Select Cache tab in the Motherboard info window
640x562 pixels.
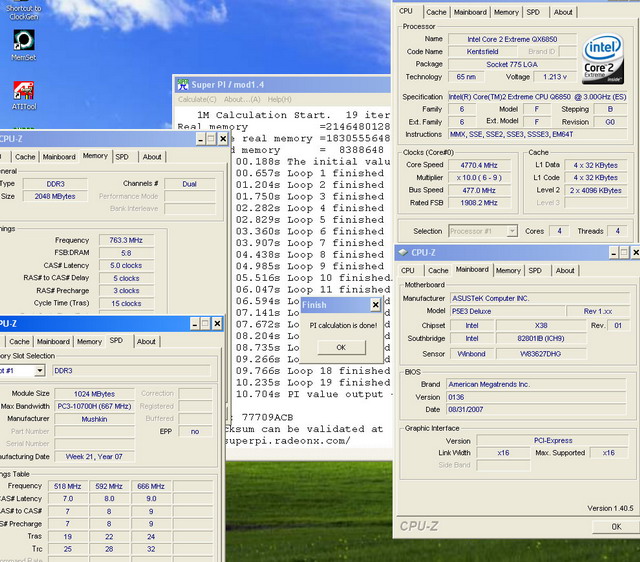(x=438, y=270)
